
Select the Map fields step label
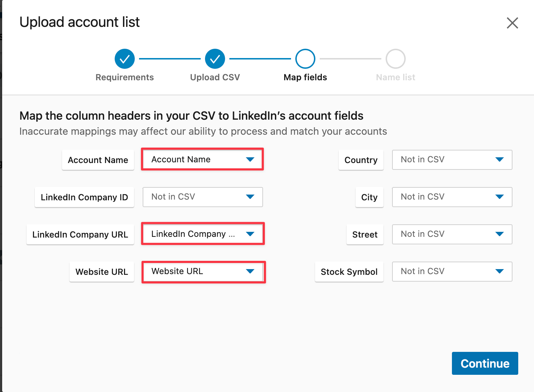pyautogui.click(x=305, y=77)
